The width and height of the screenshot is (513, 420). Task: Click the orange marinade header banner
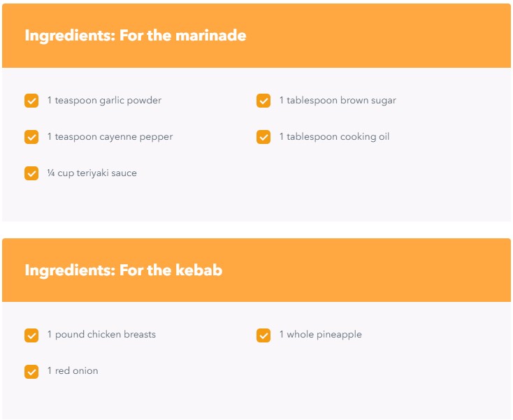[x=256, y=36]
